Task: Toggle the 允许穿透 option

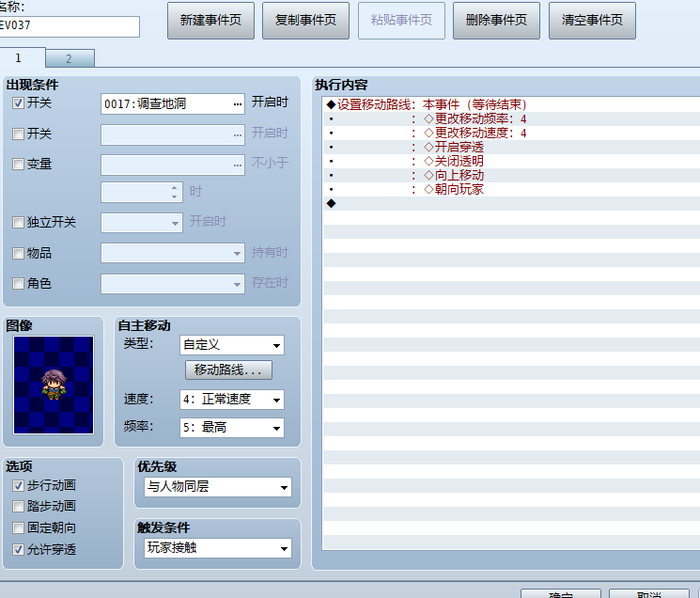Action: 18,549
